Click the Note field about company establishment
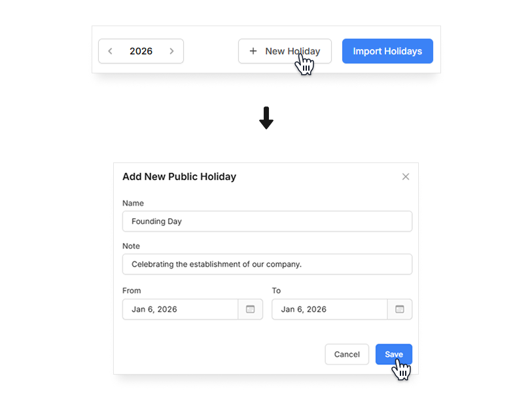The image size is (532, 410). 266,264
